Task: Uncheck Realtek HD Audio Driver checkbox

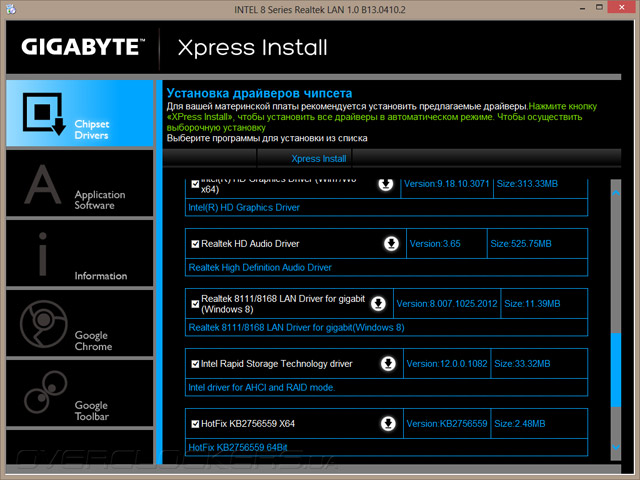Action: pos(195,244)
